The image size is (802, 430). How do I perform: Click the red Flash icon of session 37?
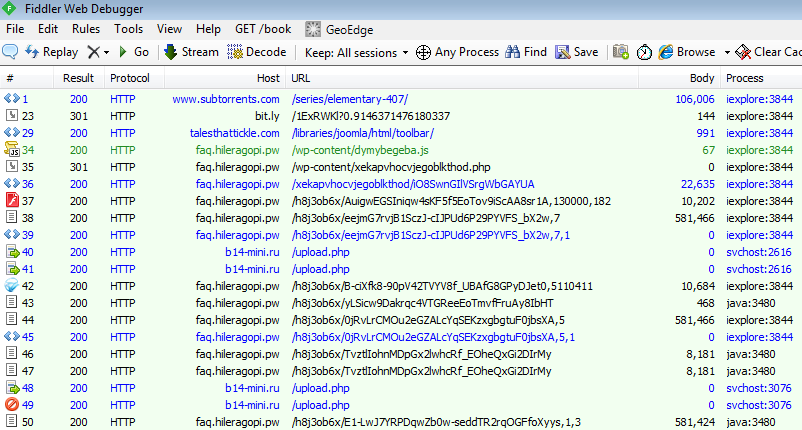click(x=12, y=200)
